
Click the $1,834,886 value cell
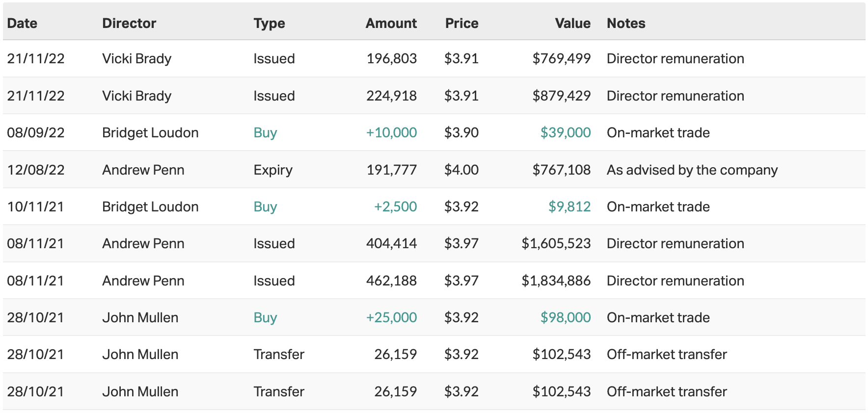point(556,281)
